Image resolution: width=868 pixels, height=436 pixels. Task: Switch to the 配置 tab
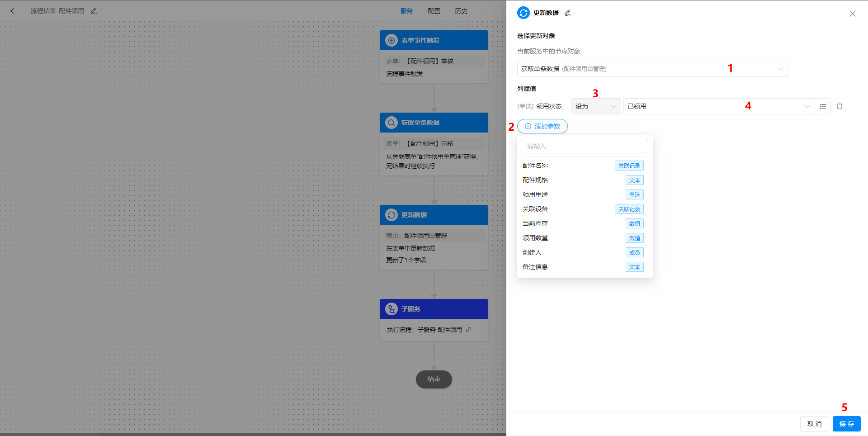coord(434,11)
